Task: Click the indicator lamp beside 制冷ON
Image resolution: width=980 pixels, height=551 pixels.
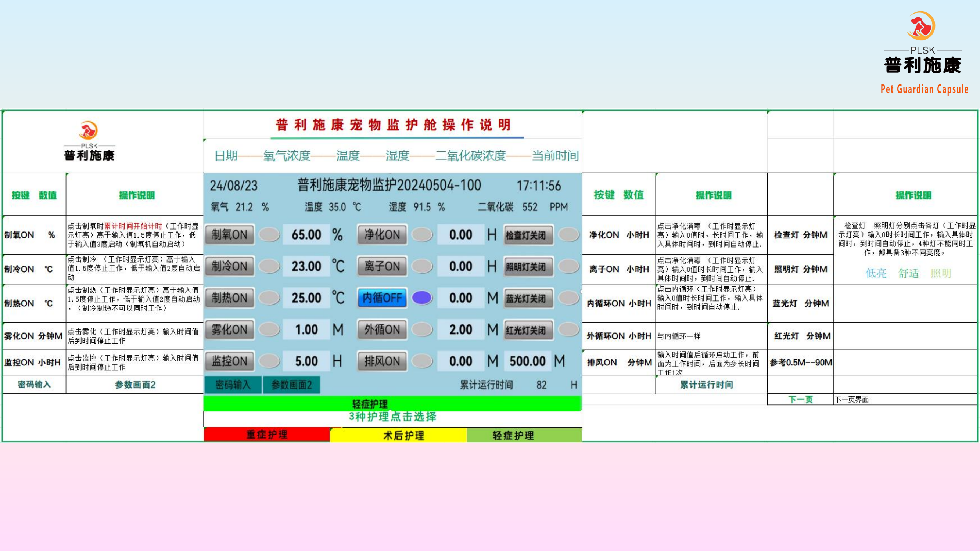Action: (269, 266)
